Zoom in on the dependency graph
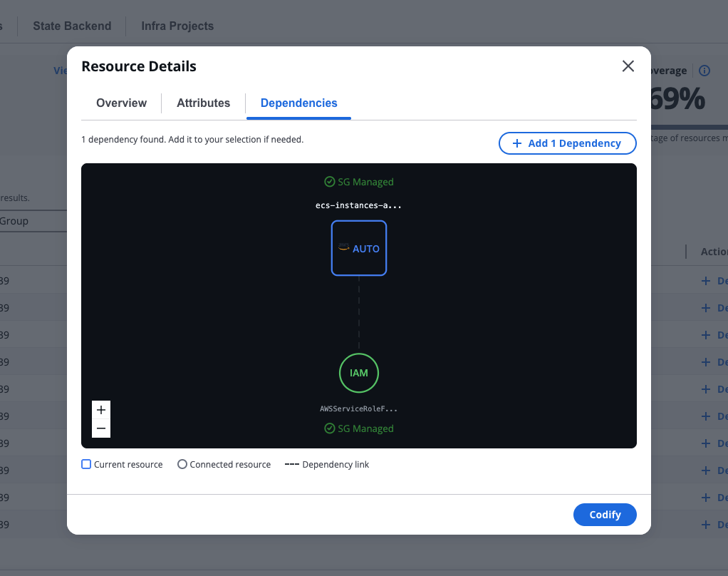728x576 pixels. (x=101, y=410)
